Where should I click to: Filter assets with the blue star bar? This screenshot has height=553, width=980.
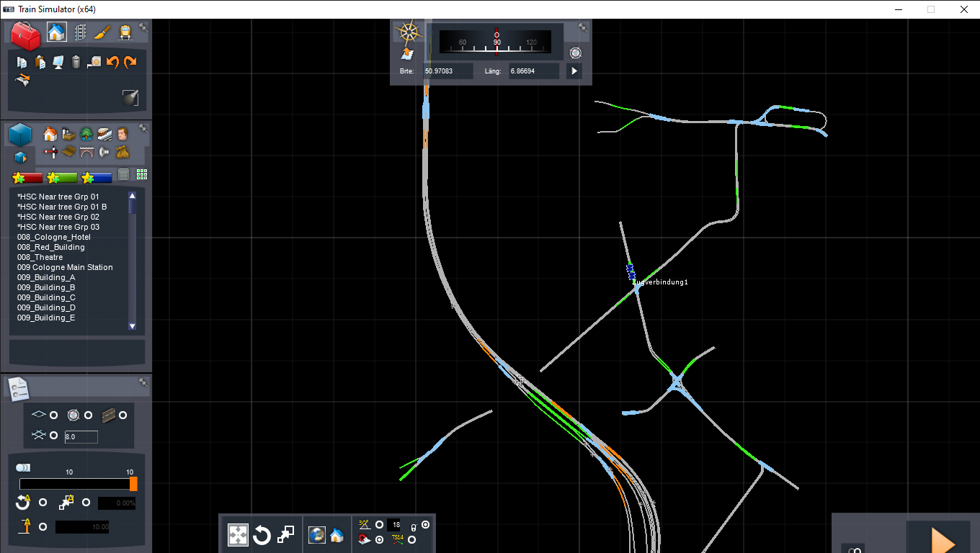point(97,177)
